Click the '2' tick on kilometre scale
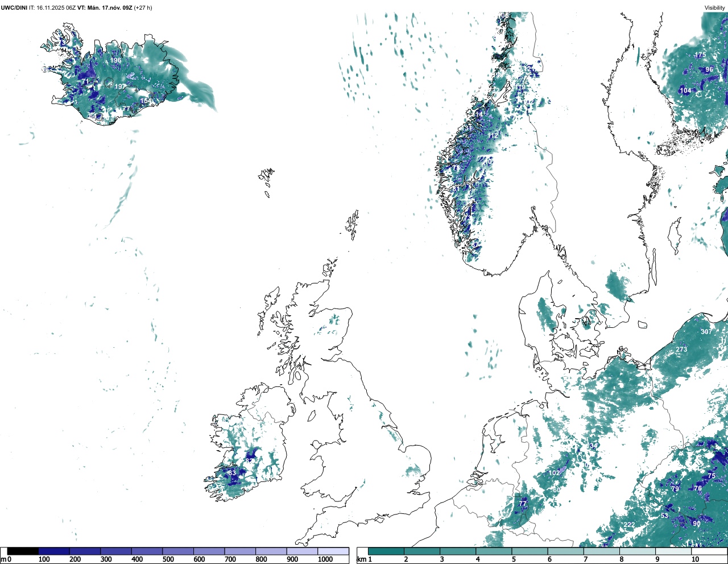Screen dimensions: 728x564 click(406, 559)
